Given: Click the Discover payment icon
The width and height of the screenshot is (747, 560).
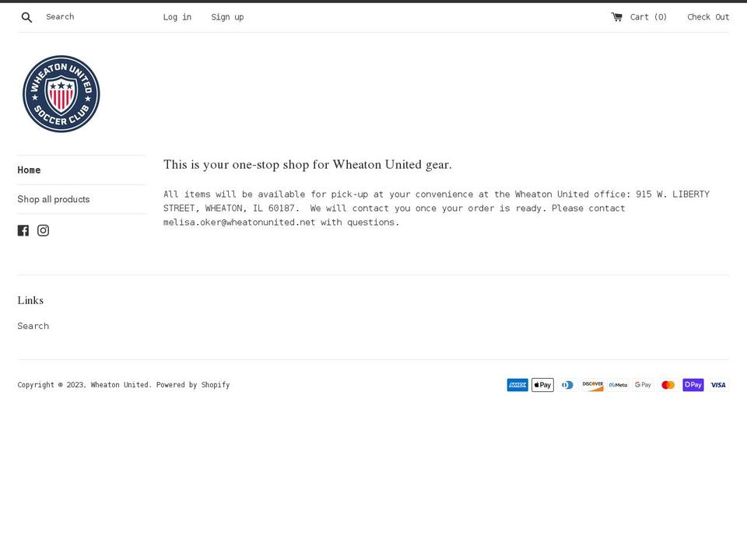Looking at the screenshot, I should tap(593, 385).
